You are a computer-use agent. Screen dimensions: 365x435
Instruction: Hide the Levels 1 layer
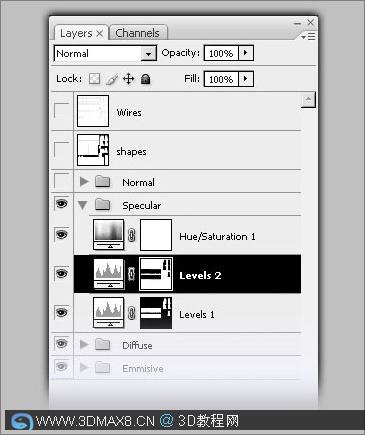pyautogui.click(x=62, y=313)
